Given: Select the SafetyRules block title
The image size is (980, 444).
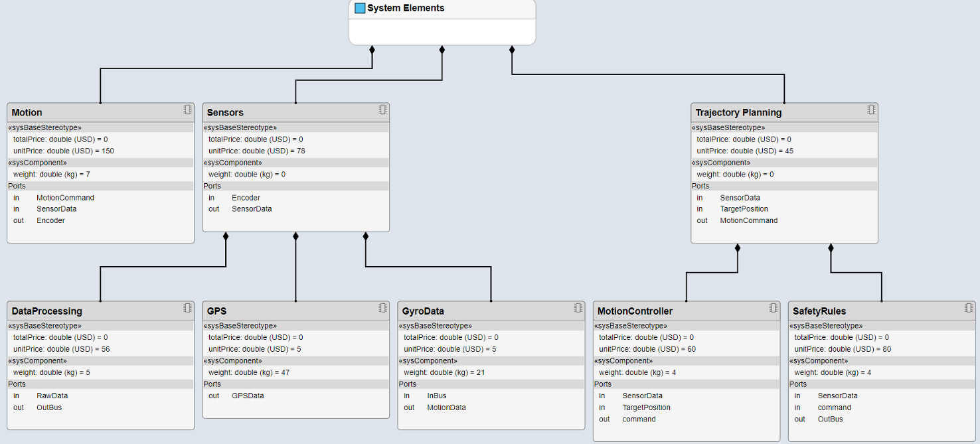Looking at the screenshot, I should [x=819, y=311].
